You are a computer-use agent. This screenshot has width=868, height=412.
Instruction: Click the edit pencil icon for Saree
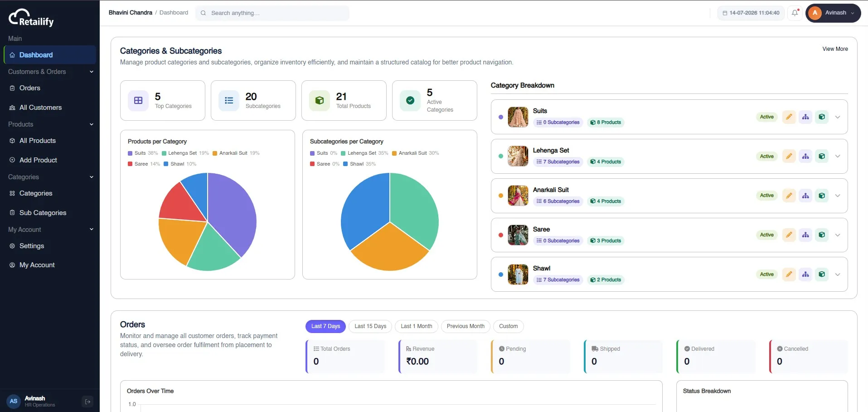(789, 235)
